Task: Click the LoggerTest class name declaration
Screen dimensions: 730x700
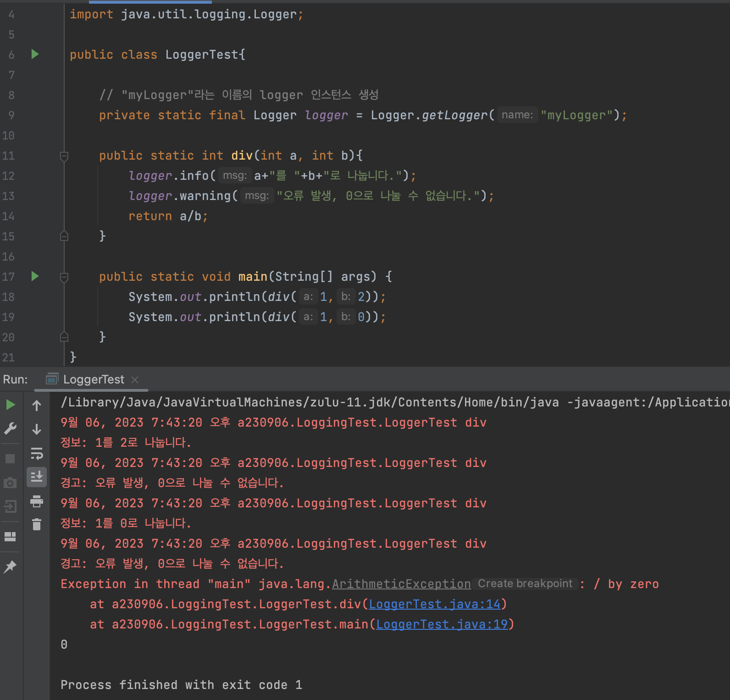Action: [x=202, y=55]
